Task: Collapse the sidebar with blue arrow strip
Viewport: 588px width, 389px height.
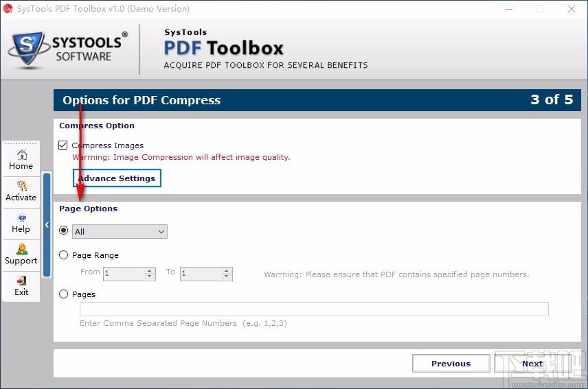Action: (47, 224)
